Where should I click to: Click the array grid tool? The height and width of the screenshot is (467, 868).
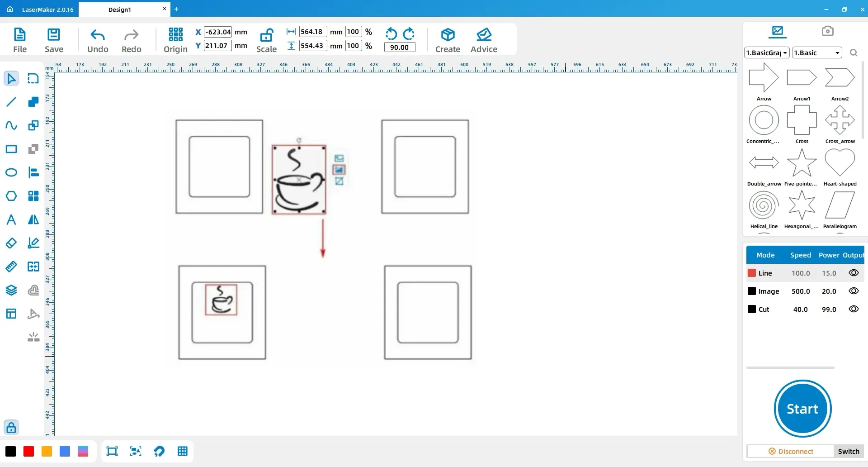(x=33, y=196)
